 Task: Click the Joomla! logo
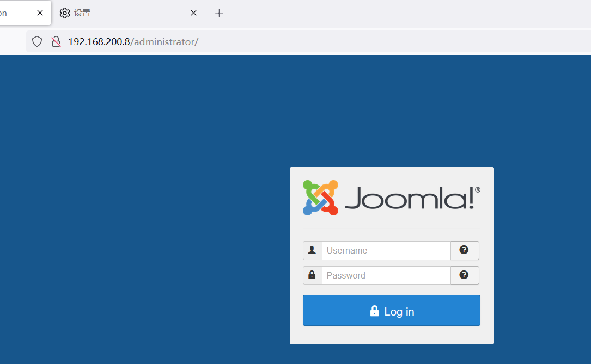[x=391, y=198]
